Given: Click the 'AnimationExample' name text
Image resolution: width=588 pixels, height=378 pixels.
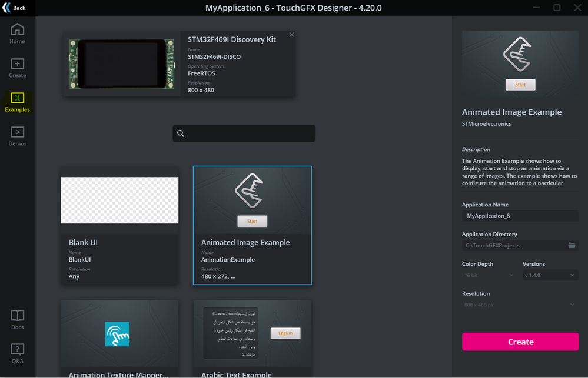Looking at the screenshot, I should coord(228,260).
